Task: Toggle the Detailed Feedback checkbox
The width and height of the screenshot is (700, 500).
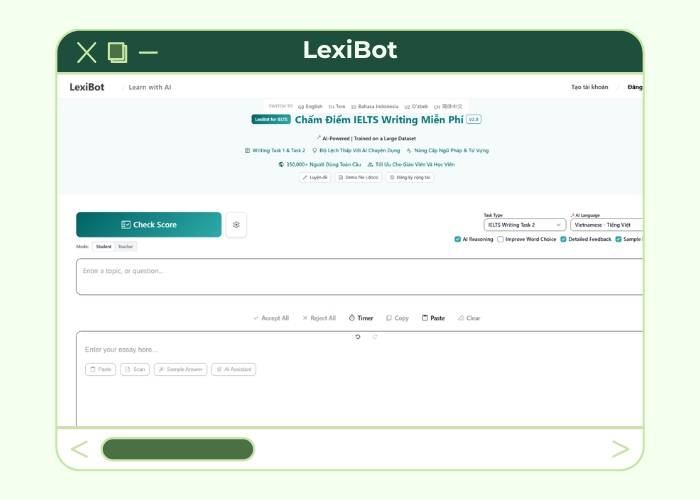Action: 563,239
